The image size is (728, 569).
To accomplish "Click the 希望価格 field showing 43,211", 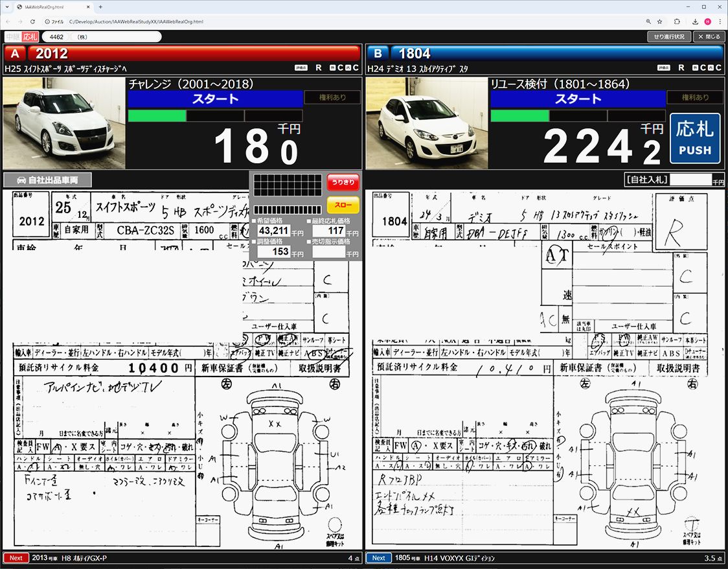I will [273, 231].
